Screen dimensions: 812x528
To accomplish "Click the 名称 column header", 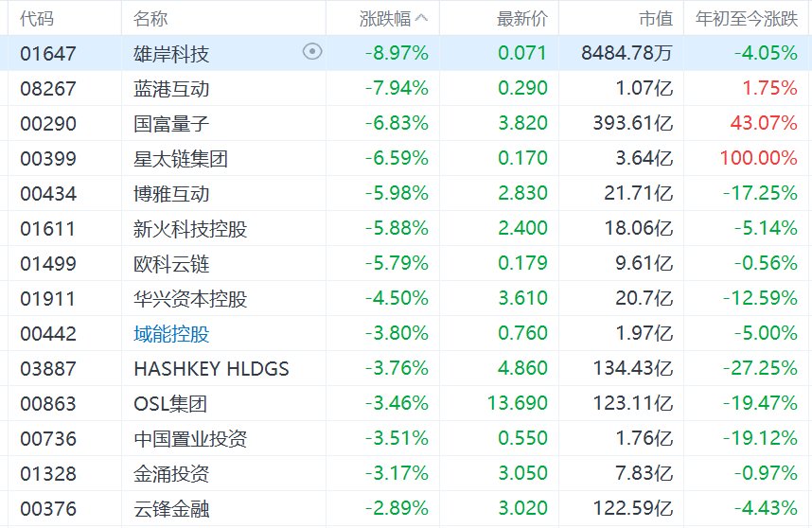I will [151, 18].
